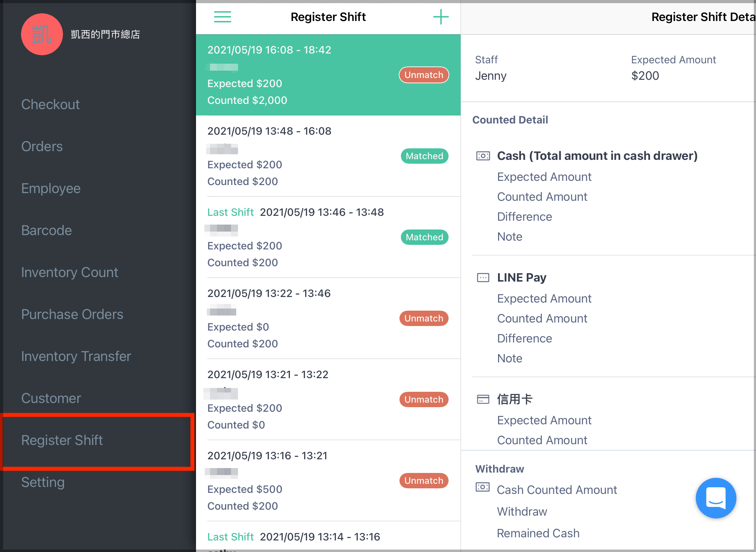The height and width of the screenshot is (552, 756).
Task: Open Inventory Transfer section
Action: click(76, 356)
